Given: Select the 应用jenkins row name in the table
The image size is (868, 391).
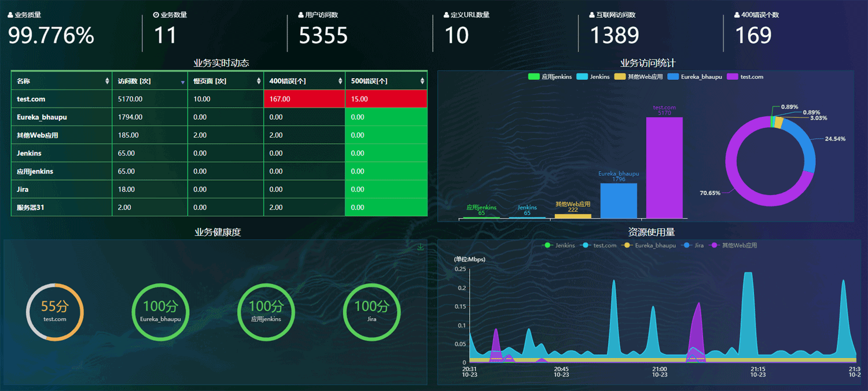Looking at the screenshot, I should pos(35,171).
